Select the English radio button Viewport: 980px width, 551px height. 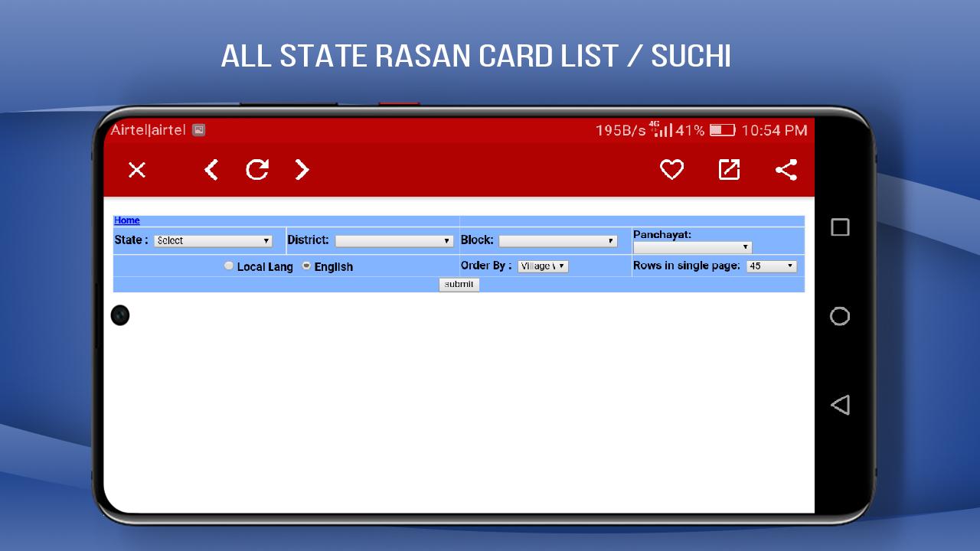click(306, 266)
